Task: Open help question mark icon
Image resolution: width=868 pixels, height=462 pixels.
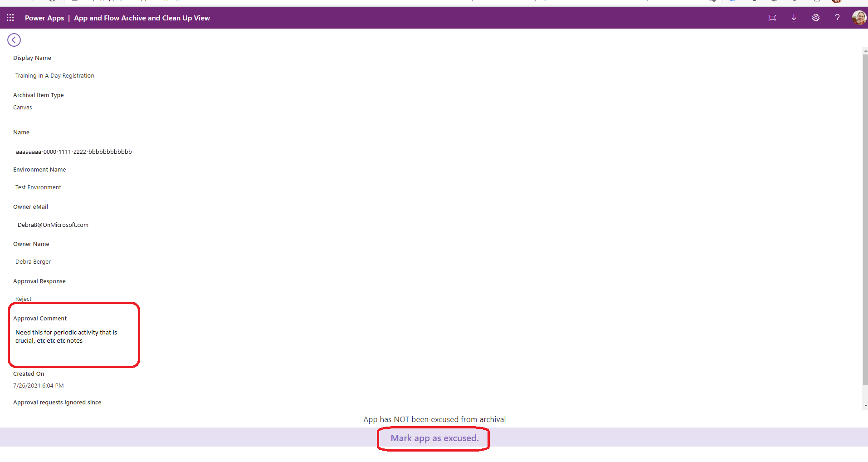Action: pos(837,18)
